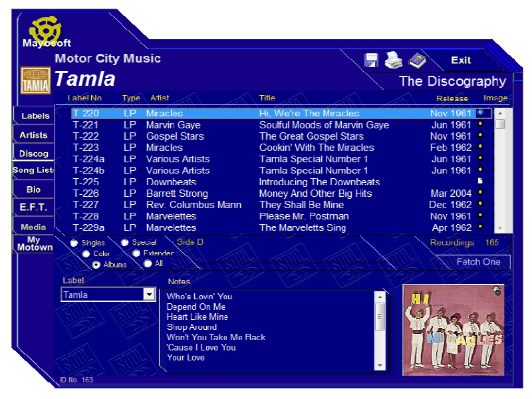Sort by Artist column header
This screenshot has height=399, width=532.
coord(160,98)
